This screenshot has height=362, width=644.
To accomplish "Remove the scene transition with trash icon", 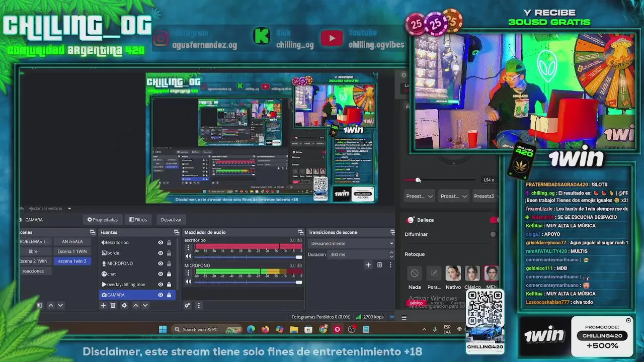I will 379,265.
